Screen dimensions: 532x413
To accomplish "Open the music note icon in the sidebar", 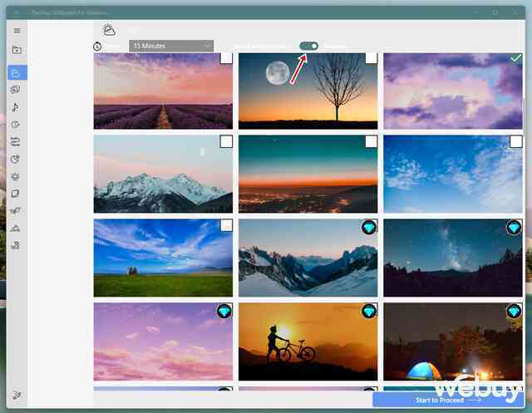I will pyautogui.click(x=15, y=107).
